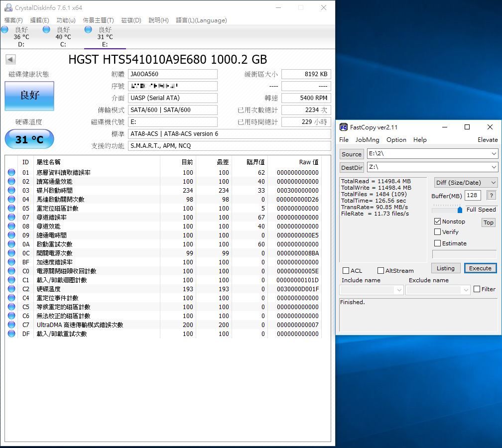Image resolution: width=502 pixels, height=448 pixels.
Task: Click status orb for attribute 01 row
Action: click(x=11, y=172)
